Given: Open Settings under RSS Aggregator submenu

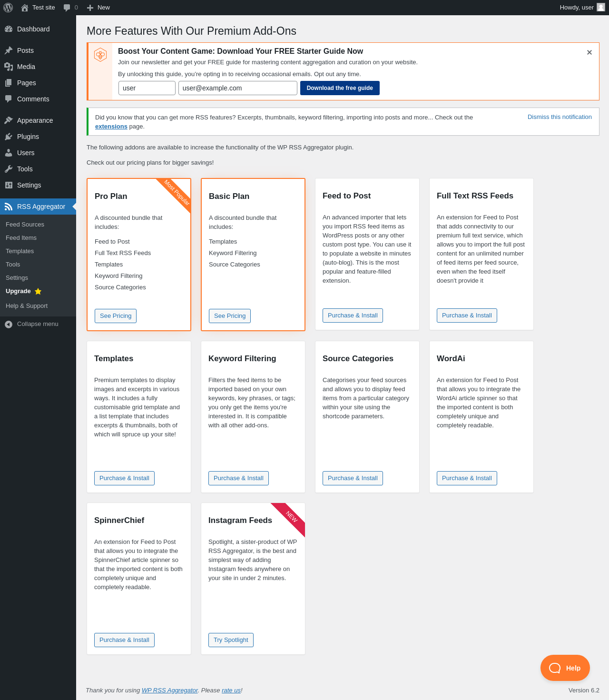Looking at the screenshot, I should click(17, 278).
